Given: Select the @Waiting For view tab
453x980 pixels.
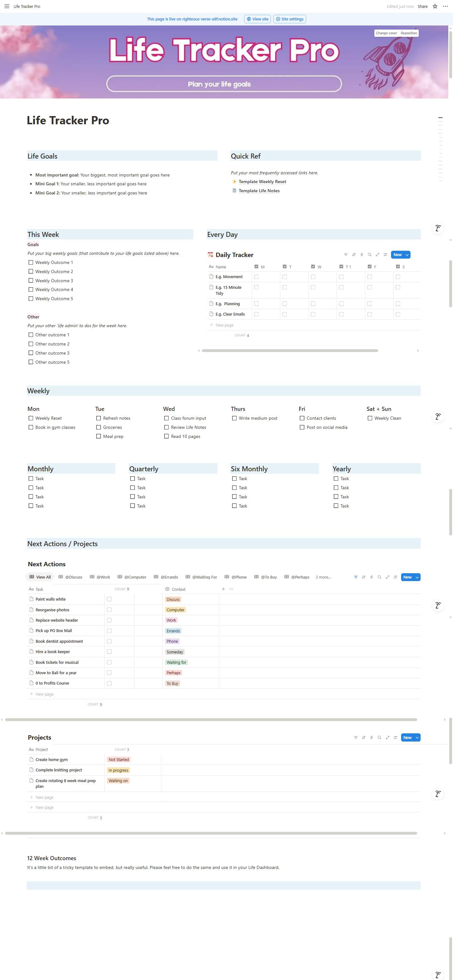Looking at the screenshot, I should (201, 577).
